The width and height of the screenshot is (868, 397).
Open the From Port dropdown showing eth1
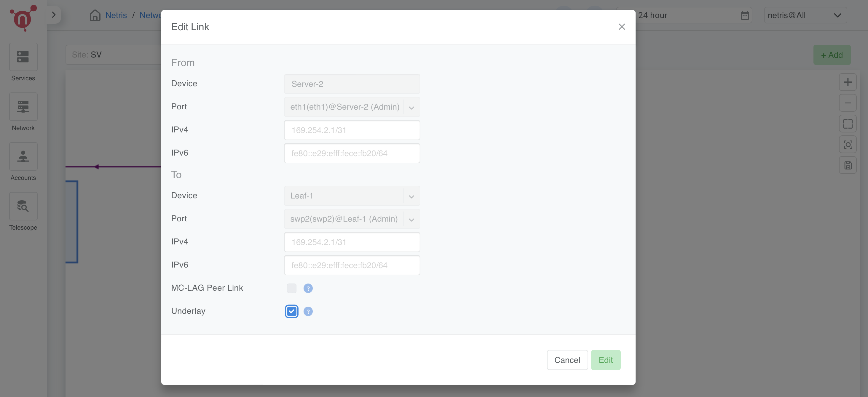click(411, 107)
